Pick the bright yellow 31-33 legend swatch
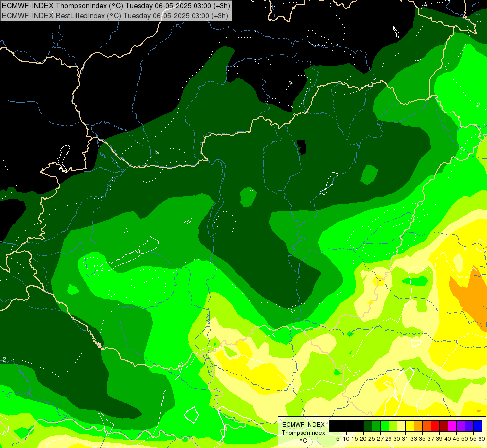The image size is (487, 448). point(410,426)
